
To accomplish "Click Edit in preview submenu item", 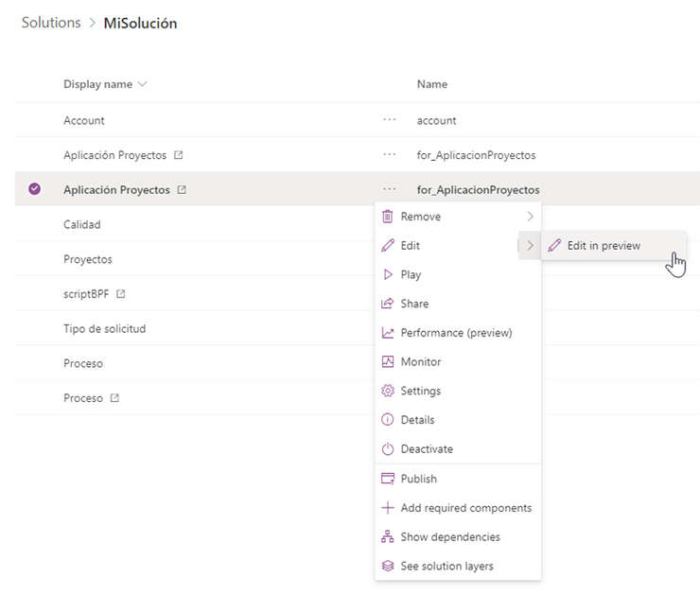I will [x=614, y=246].
